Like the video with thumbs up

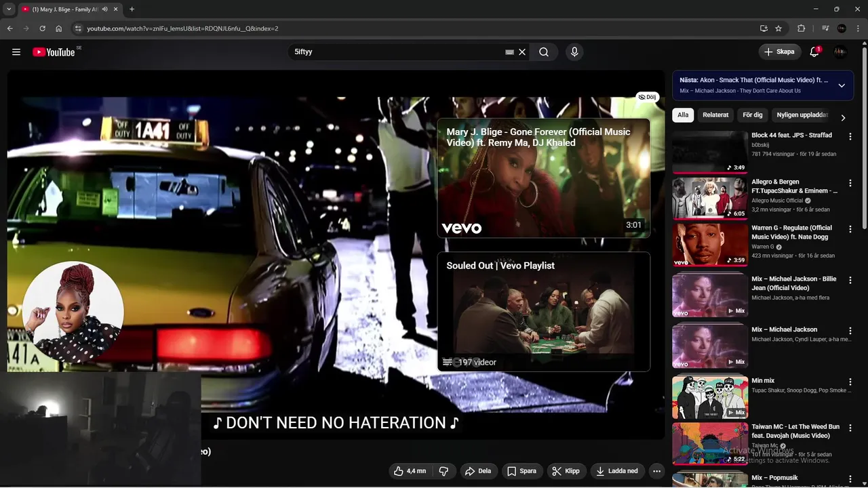(x=410, y=471)
